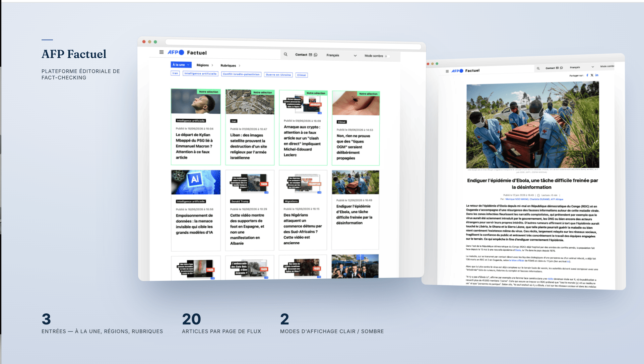This screenshot has width=644, height=364.
Task: Click AFP Factuel logo in right window
Action: point(465,71)
